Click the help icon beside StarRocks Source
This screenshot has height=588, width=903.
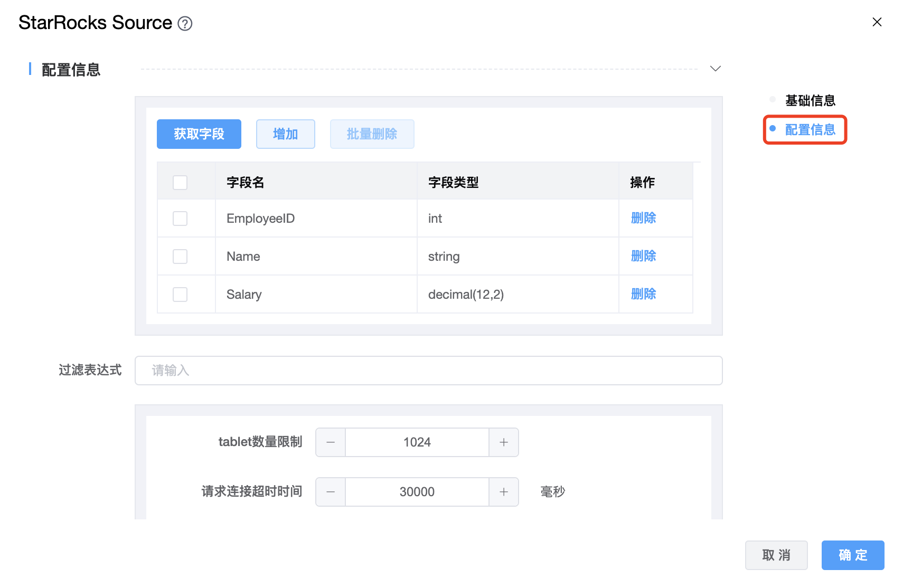tap(185, 24)
